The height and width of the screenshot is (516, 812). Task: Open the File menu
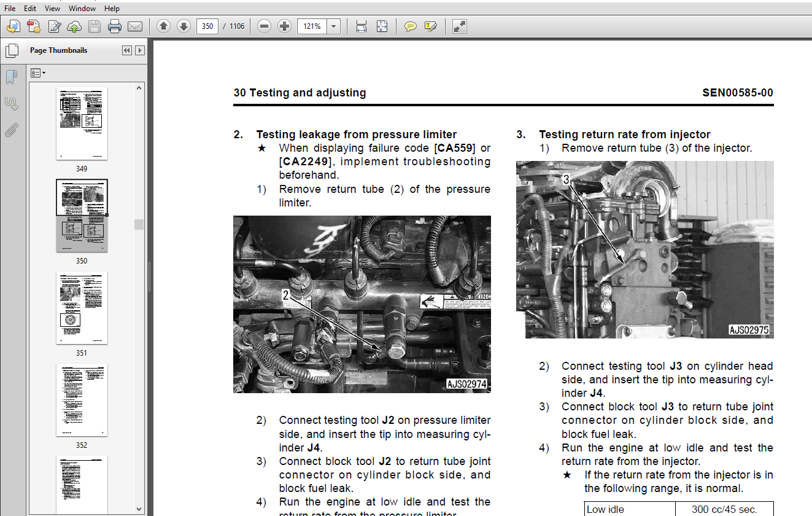click(10, 9)
